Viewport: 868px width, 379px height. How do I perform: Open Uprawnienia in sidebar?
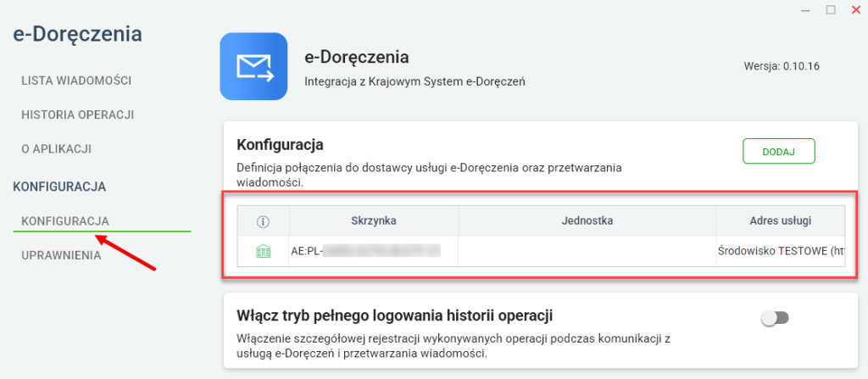tap(61, 255)
